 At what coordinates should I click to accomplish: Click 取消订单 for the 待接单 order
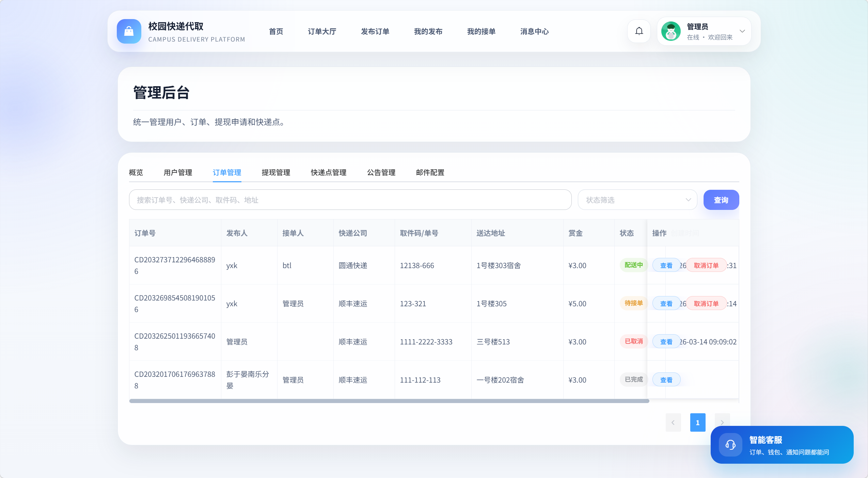tap(706, 304)
